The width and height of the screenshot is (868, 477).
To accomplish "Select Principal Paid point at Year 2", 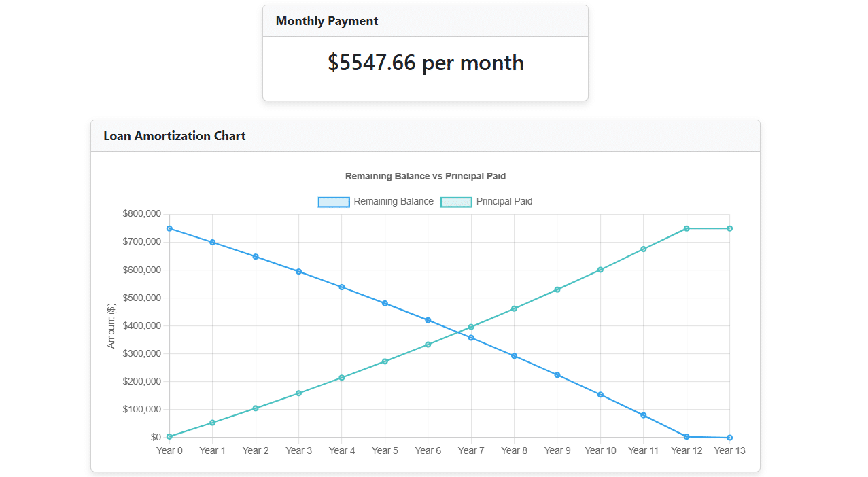I will 256,408.
